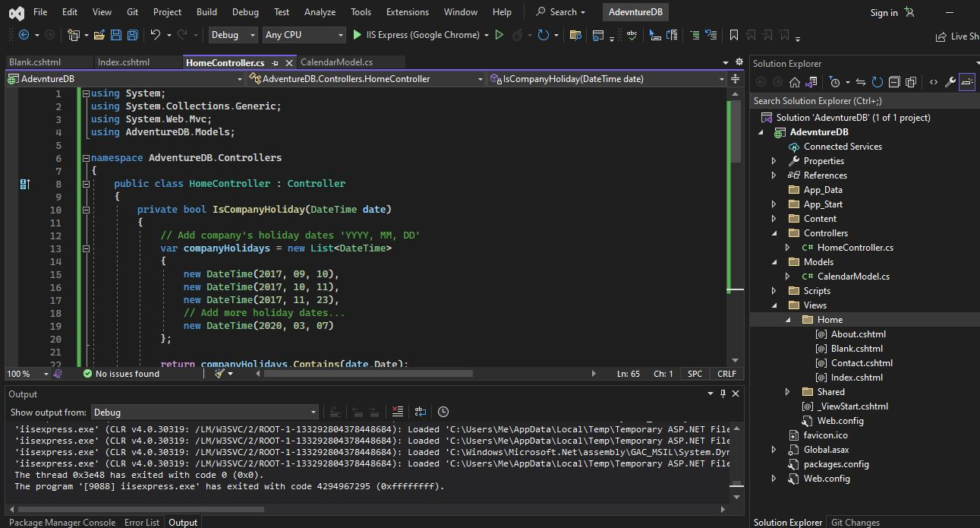980x528 pixels.
Task: Clear all text in Output window
Action: pyautogui.click(x=397, y=412)
